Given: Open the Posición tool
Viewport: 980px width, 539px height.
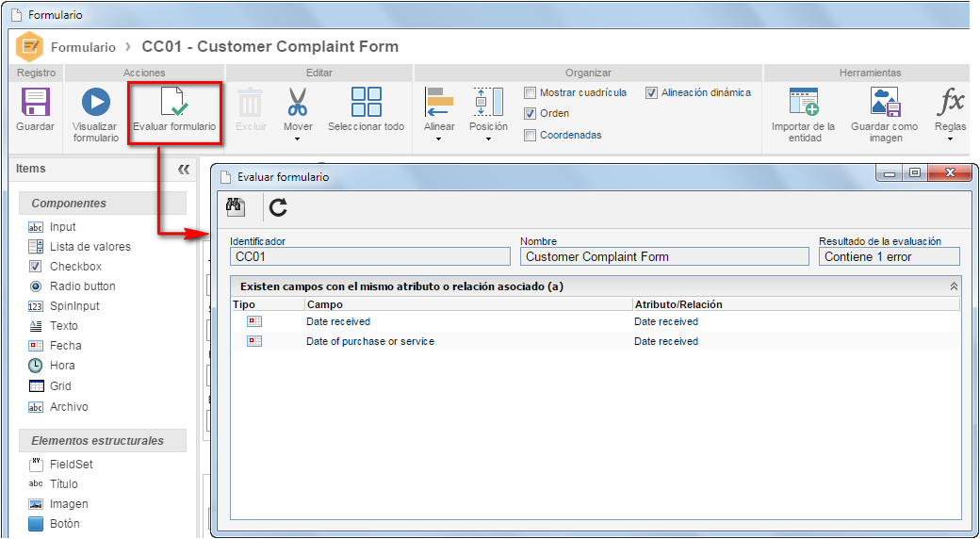Looking at the screenshot, I should (x=488, y=110).
